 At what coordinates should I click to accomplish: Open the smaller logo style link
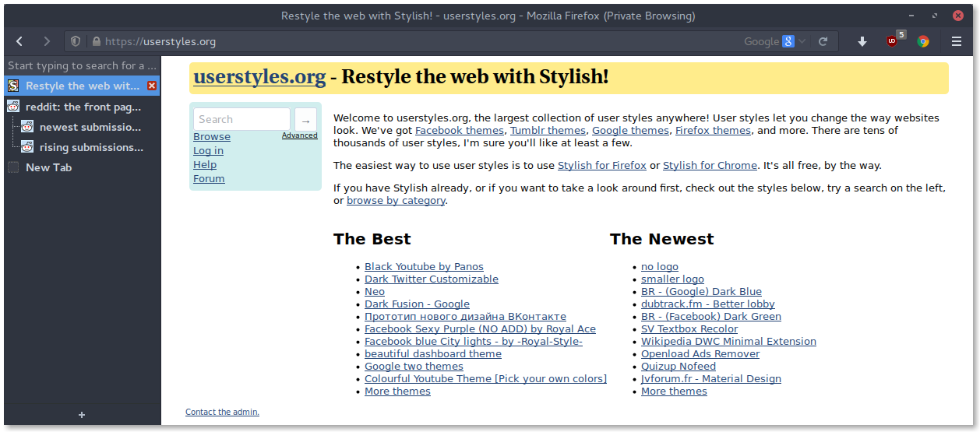coord(672,279)
